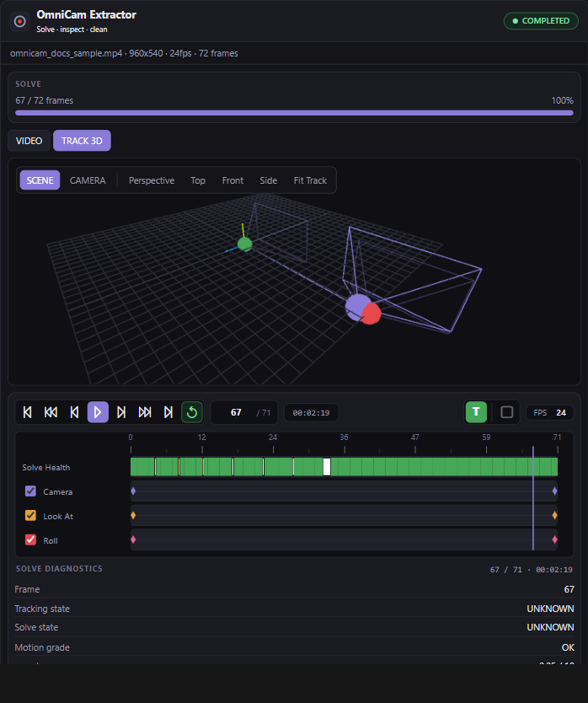588x703 pixels.
Task: Click the COMPLETED status badge
Action: pyautogui.click(x=541, y=21)
